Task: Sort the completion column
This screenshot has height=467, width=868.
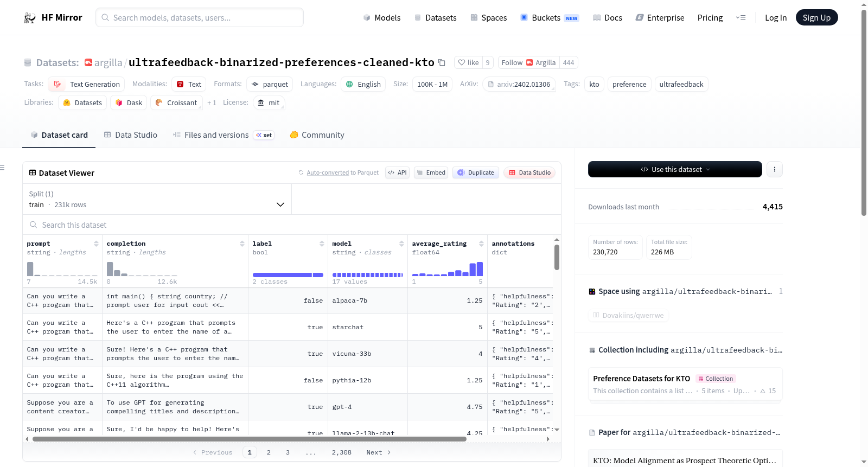Action: tap(242, 244)
